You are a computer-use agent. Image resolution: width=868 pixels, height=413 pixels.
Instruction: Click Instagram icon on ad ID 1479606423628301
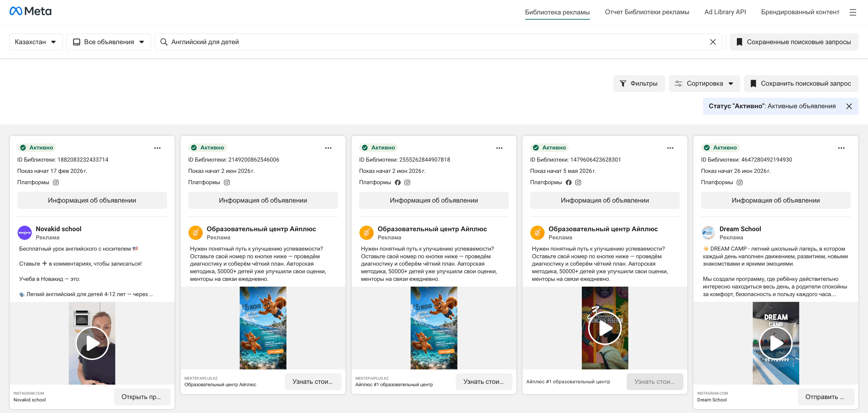tap(578, 182)
